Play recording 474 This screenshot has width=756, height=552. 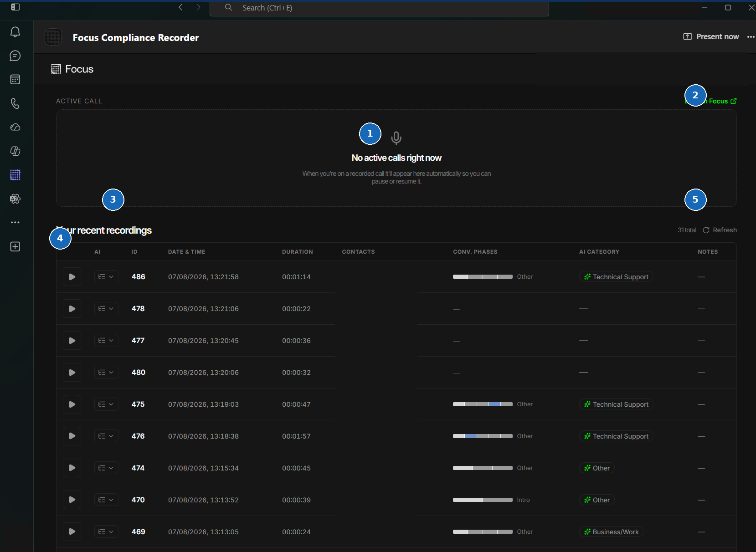coord(72,468)
